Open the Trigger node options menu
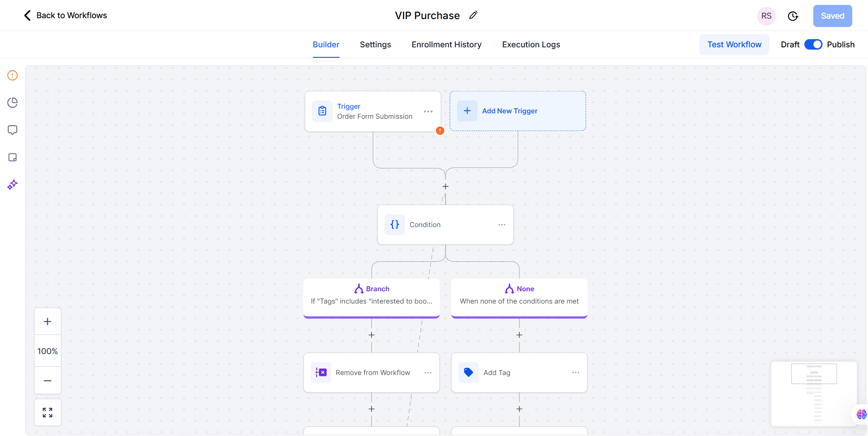The width and height of the screenshot is (868, 436). click(x=428, y=112)
